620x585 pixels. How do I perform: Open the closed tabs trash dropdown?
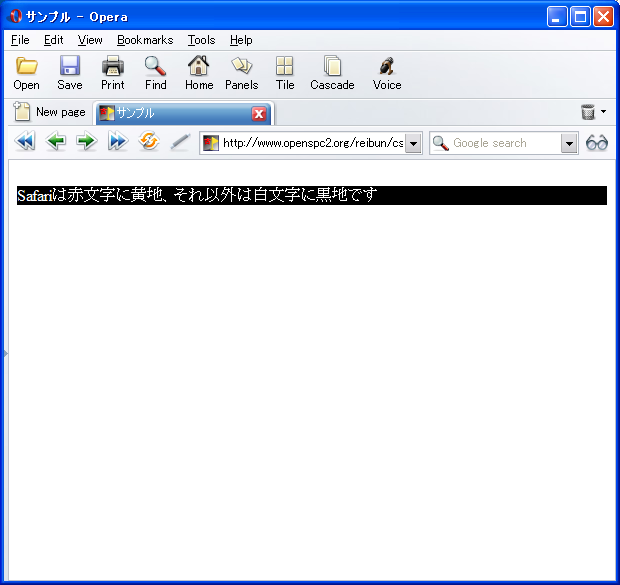coord(594,112)
